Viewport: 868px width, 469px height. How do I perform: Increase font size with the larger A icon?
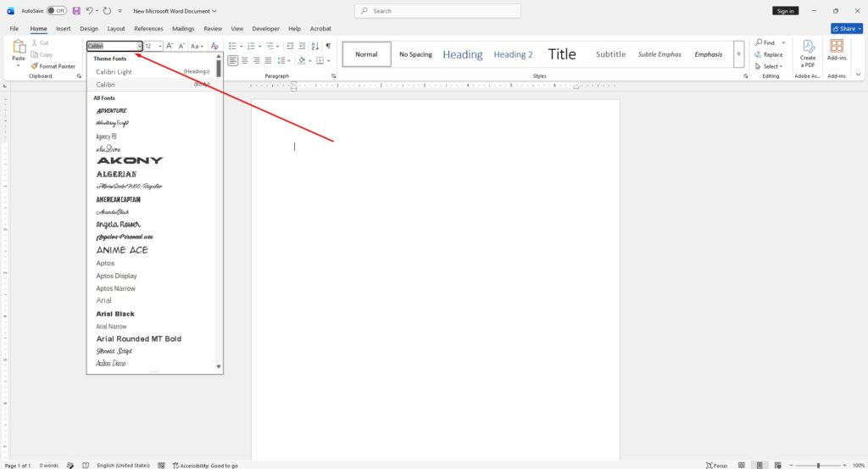(170, 46)
